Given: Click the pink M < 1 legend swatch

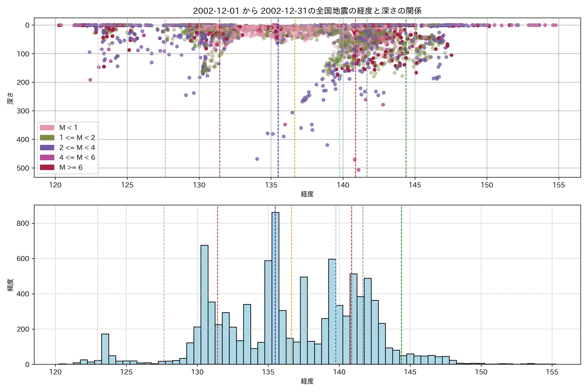Looking at the screenshot, I should [x=47, y=128].
